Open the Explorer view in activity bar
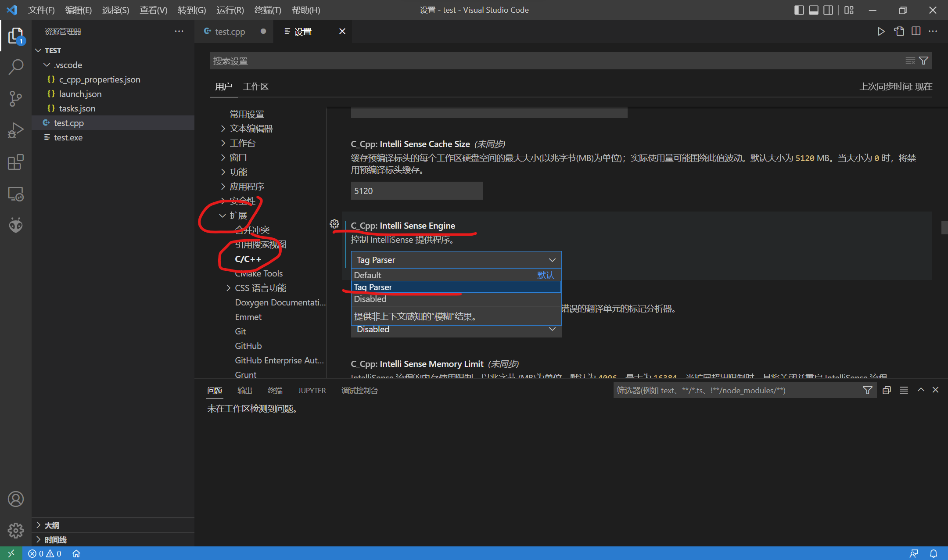The height and width of the screenshot is (560, 948). click(16, 35)
